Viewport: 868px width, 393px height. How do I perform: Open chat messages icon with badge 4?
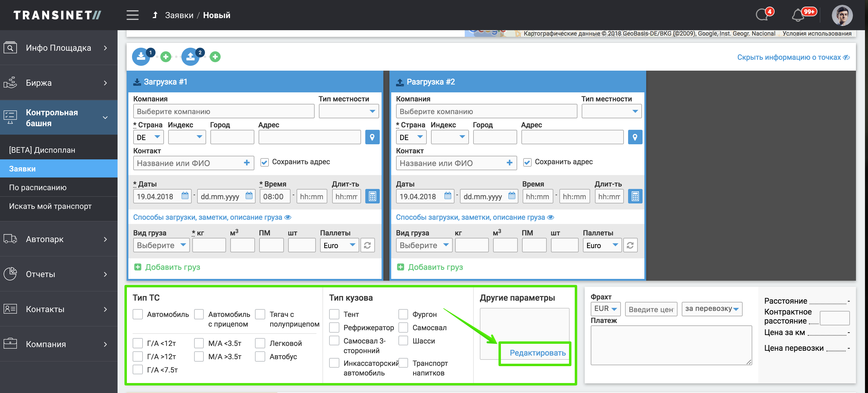point(762,15)
